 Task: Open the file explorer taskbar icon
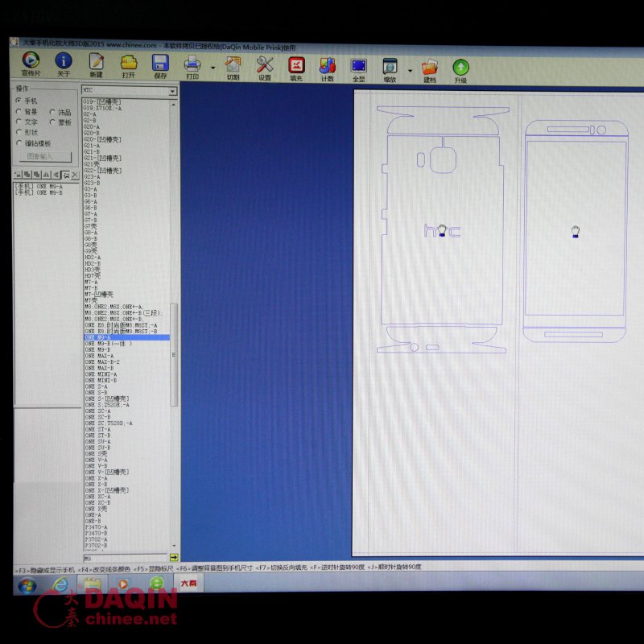(x=92, y=584)
